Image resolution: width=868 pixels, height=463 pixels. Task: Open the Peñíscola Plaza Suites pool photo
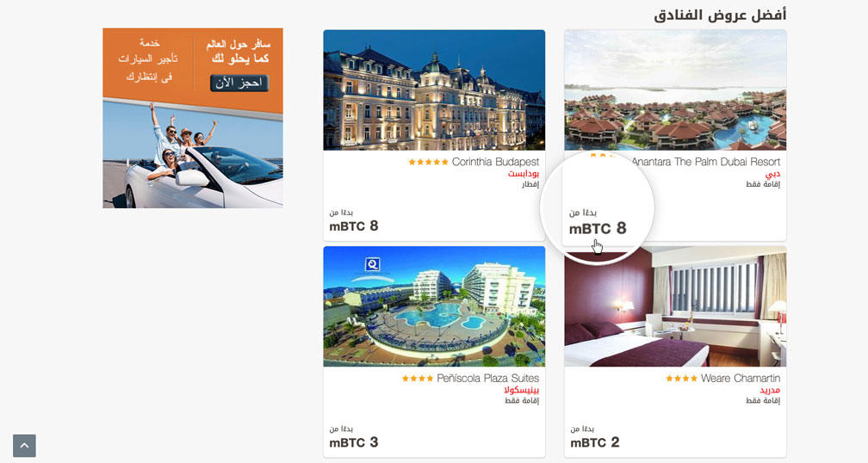pos(434,306)
